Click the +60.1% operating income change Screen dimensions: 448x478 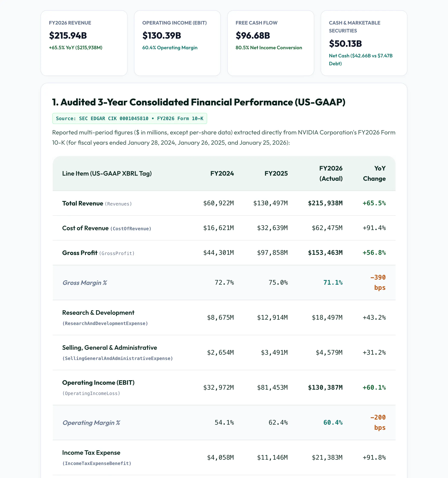374,388
